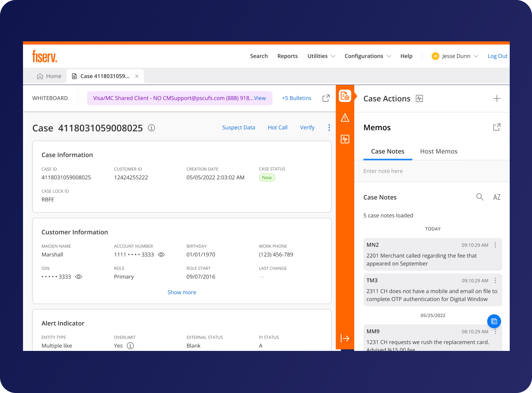
Task: Go to the Home tab
Action: pos(49,76)
